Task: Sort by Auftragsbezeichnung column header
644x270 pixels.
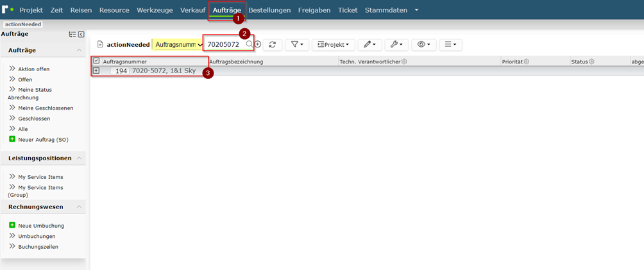Action: (236, 62)
